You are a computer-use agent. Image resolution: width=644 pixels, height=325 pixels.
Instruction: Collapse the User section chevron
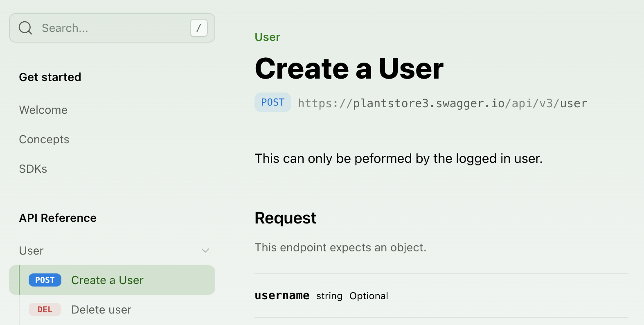pos(205,251)
